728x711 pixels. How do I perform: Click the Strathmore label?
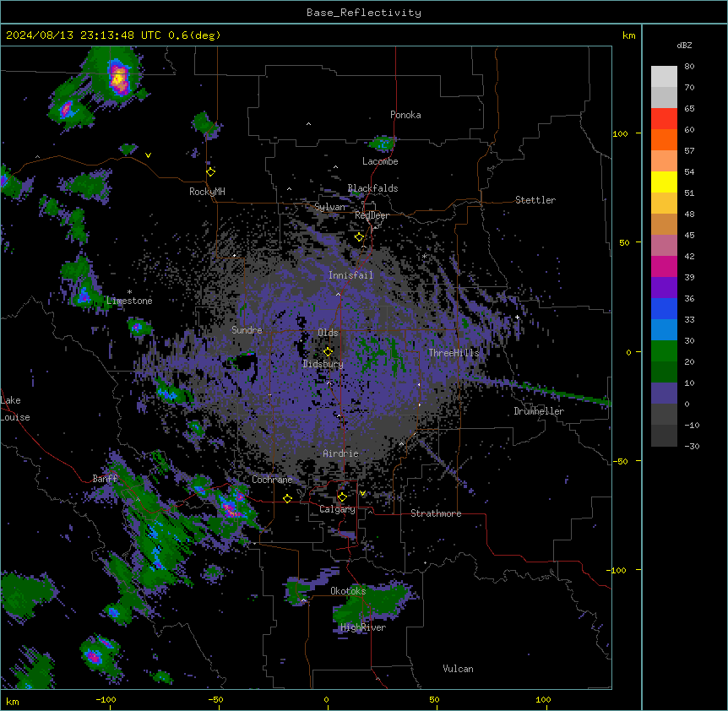tap(436, 513)
